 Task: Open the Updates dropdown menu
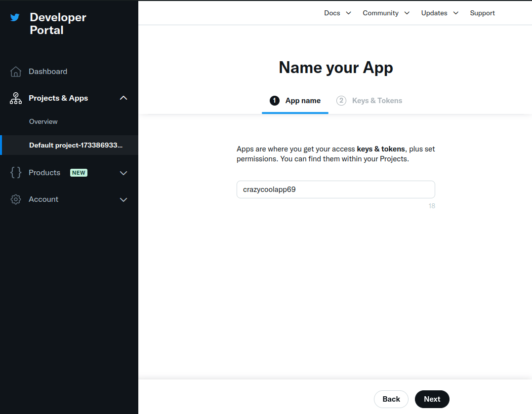440,13
